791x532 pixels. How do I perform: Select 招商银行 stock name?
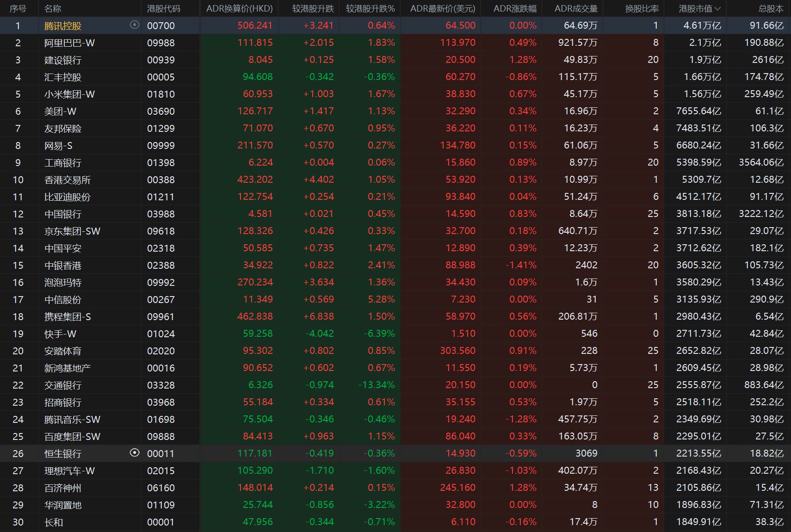(x=62, y=402)
